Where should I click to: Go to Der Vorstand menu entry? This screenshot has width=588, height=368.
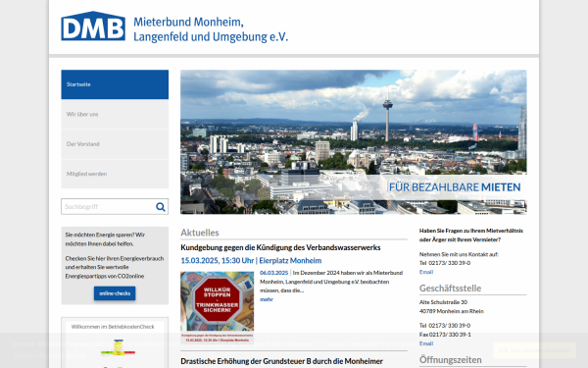coord(115,144)
